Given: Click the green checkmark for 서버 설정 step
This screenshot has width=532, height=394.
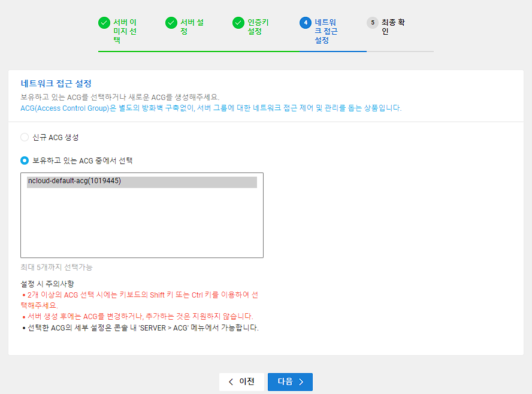Looking at the screenshot, I should (171, 23).
